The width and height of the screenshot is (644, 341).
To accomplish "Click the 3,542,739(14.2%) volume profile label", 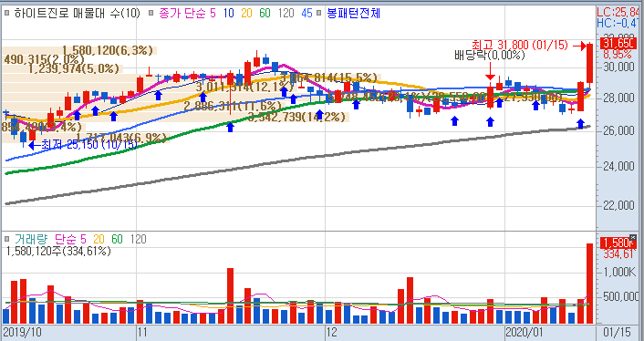I will point(297,117).
